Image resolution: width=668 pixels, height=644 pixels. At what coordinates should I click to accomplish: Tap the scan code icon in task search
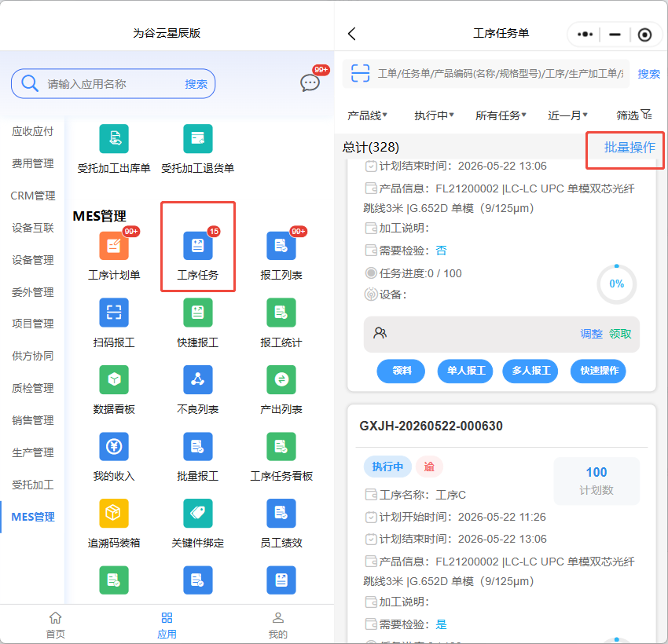360,73
